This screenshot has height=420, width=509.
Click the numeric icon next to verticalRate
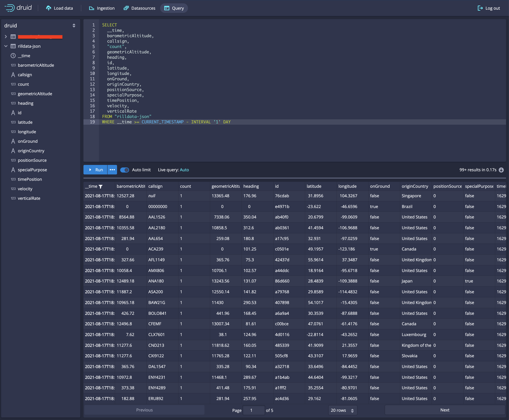point(13,198)
